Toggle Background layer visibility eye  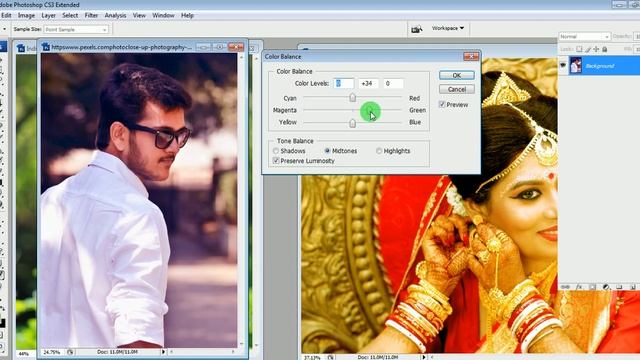[x=563, y=65]
